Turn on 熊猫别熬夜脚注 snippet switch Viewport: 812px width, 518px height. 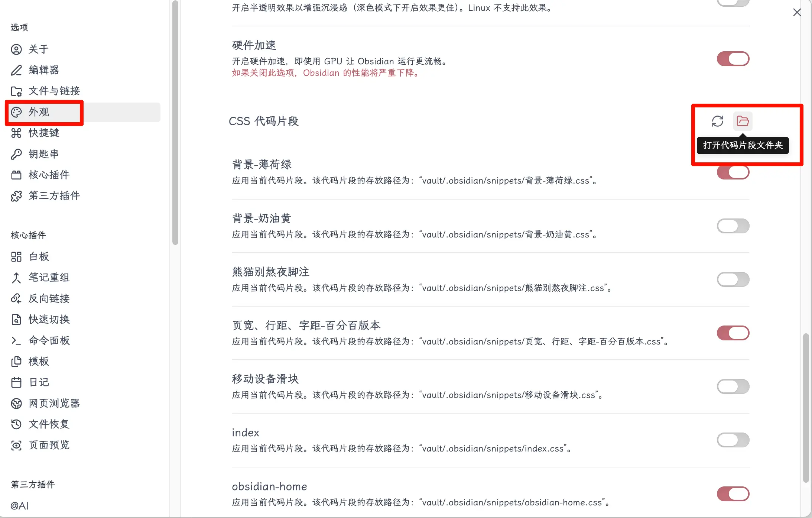[733, 279]
